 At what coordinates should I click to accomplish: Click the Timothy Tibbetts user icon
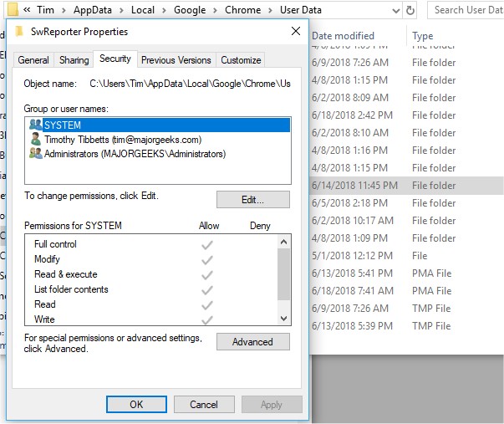click(x=35, y=140)
